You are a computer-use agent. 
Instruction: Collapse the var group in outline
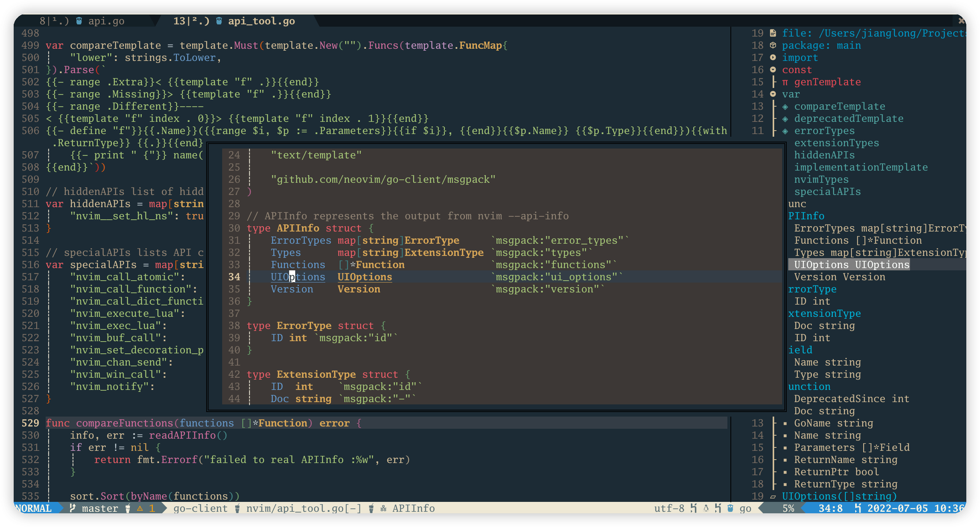click(x=773, y=94)
